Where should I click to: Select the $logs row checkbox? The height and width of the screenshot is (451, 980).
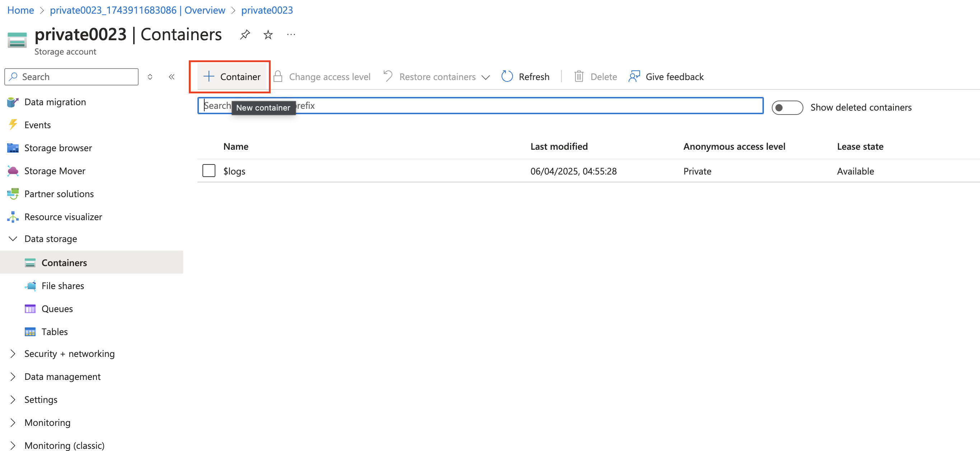pyautogui.click(x=209, y=171)
